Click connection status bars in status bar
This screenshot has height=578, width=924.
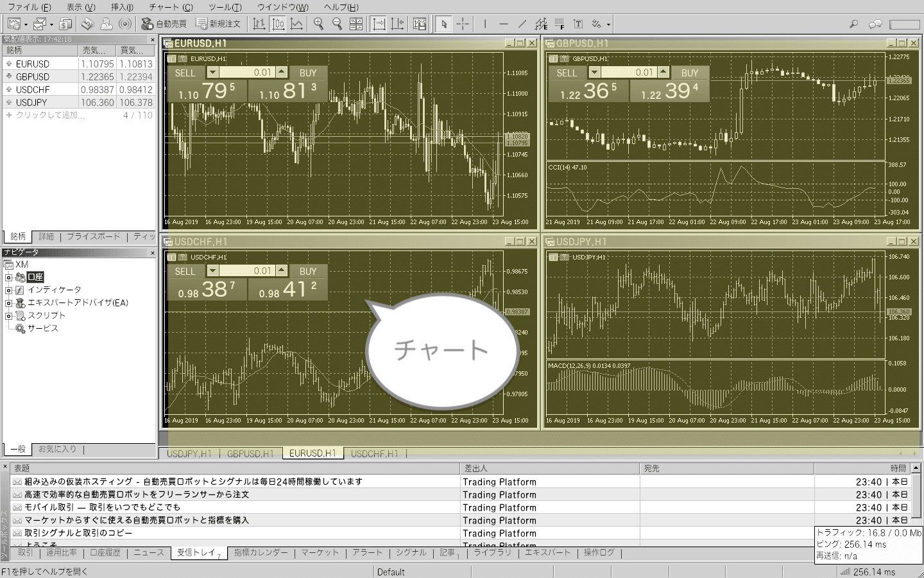tap(845, 572)
